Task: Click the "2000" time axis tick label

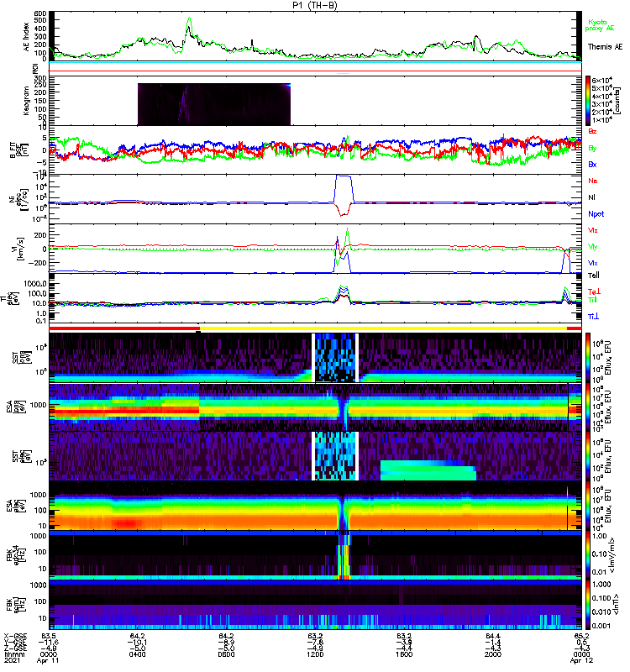Action: coord(493,654)
